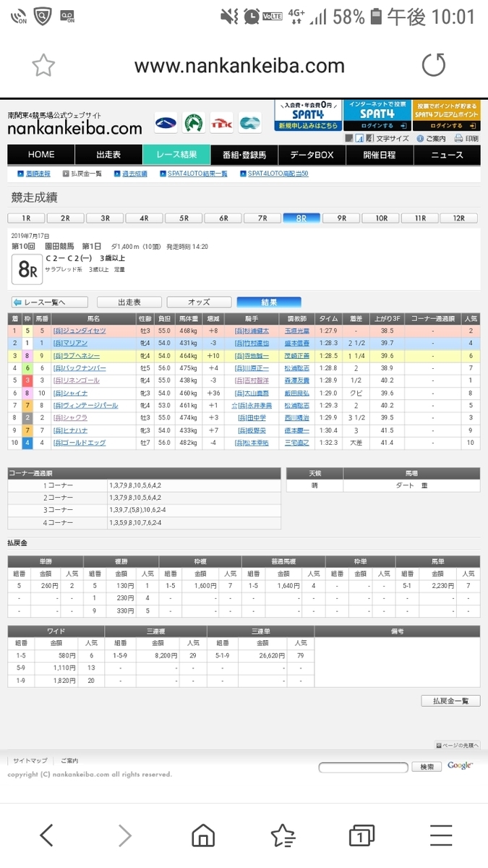Switch to race 7R tab
The image size is (488, 868).
click(262, 218)
